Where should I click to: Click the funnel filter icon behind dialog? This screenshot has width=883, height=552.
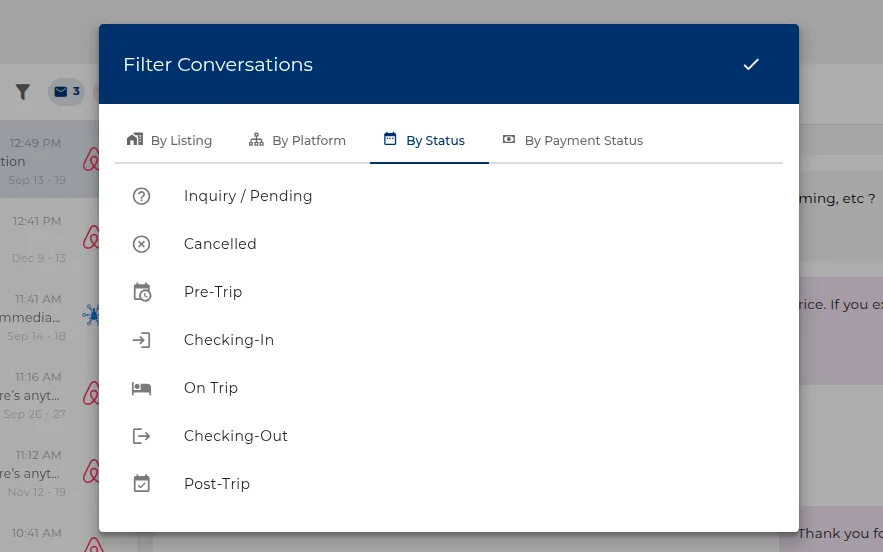[x=23, y=92]
